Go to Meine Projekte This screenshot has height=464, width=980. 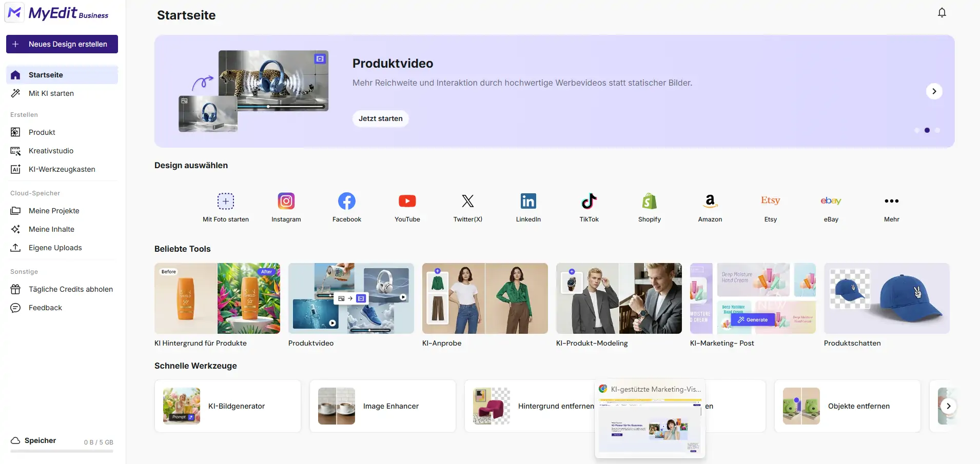(x=54, y=211)
